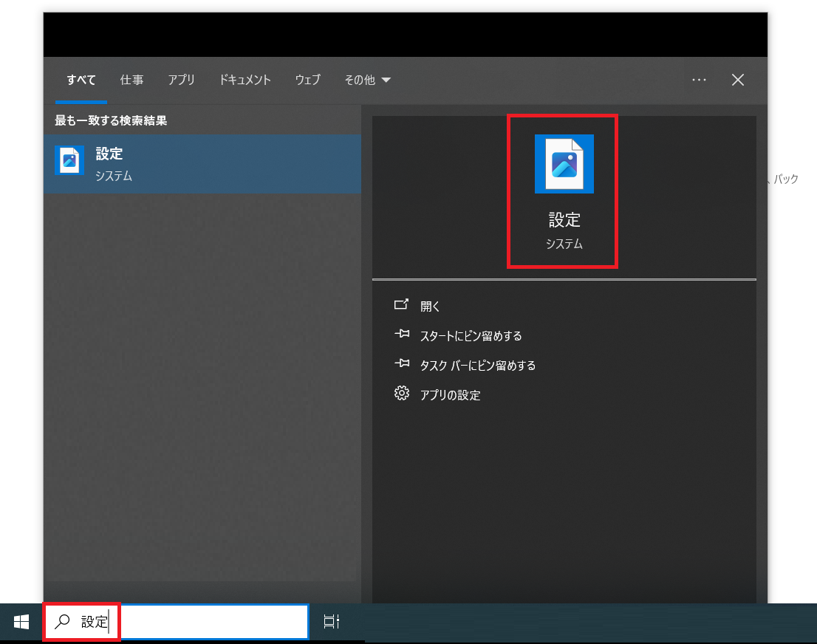Switch to the ウェブ tab
Image resolution: width=817 pixels, height=644 pixels.
click(x=308, y=80)
